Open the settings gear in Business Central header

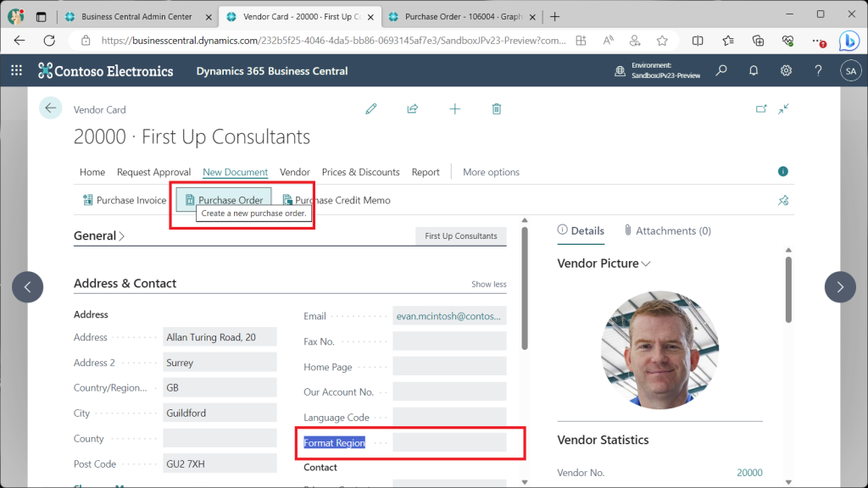click(786, 70)
